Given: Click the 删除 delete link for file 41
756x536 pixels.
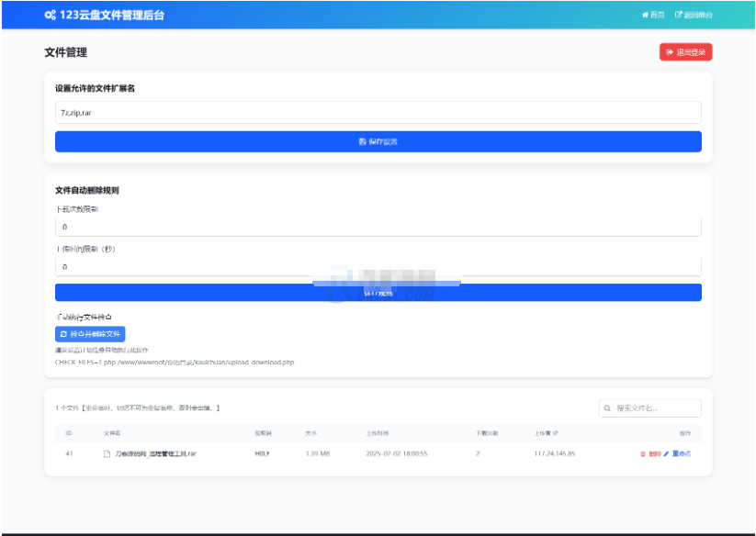Looking at the screenshot, I should (654, 453).
